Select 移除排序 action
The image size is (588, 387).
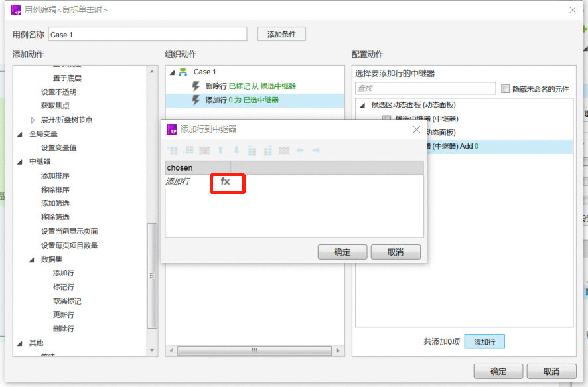(x=55, y=189)
